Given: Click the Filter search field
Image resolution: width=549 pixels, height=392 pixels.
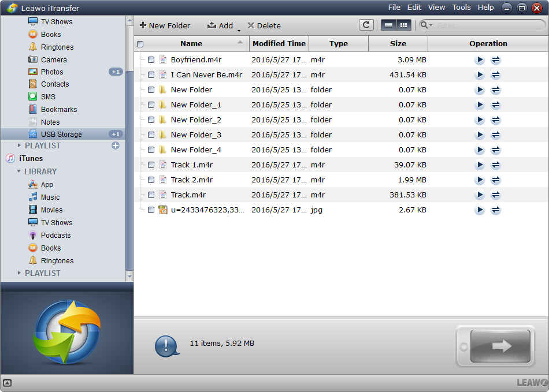Looking at the screenshot, I should [488, 25].
